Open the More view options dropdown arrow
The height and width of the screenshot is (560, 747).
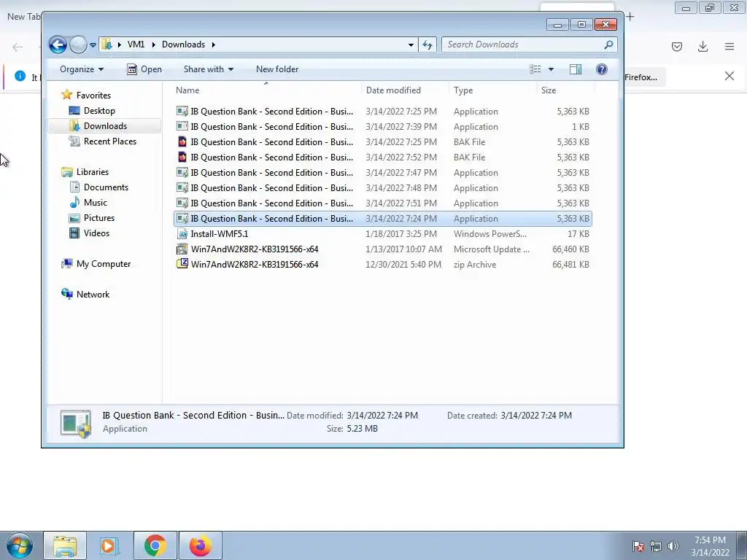551,69
